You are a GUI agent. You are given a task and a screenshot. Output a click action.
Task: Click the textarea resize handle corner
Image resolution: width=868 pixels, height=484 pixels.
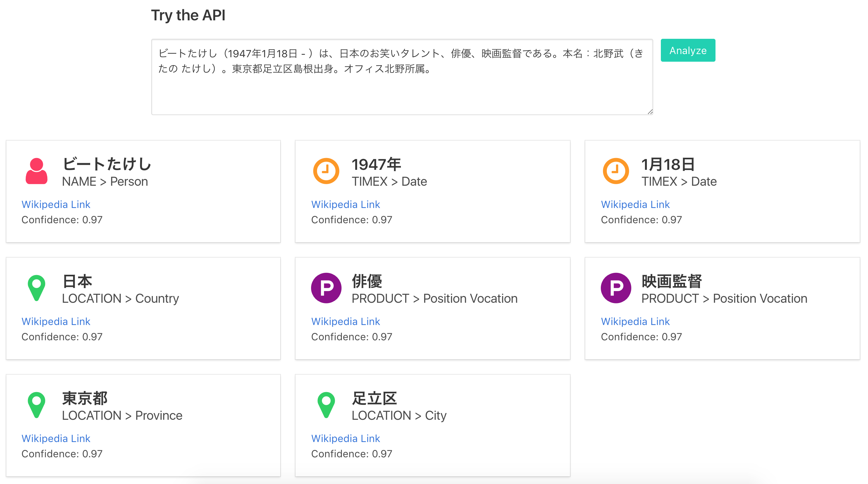(x=650, y=112)
